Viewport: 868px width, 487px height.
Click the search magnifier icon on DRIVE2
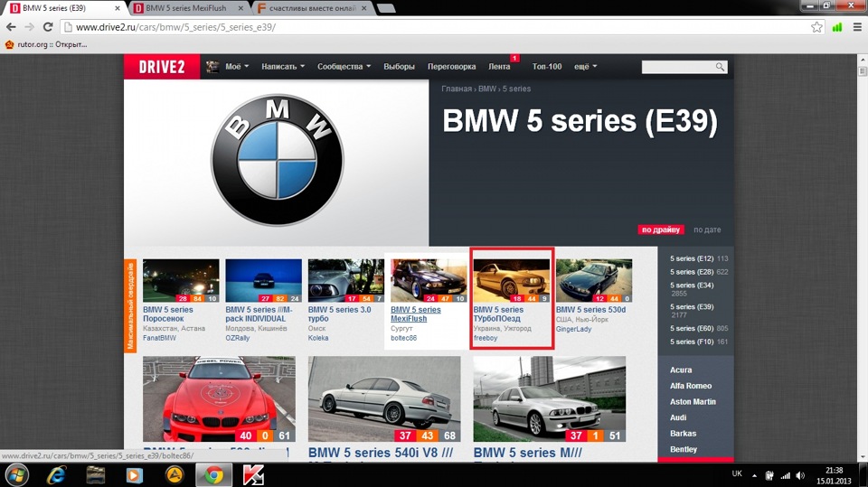pyautogui.click(x=720, y=67)
